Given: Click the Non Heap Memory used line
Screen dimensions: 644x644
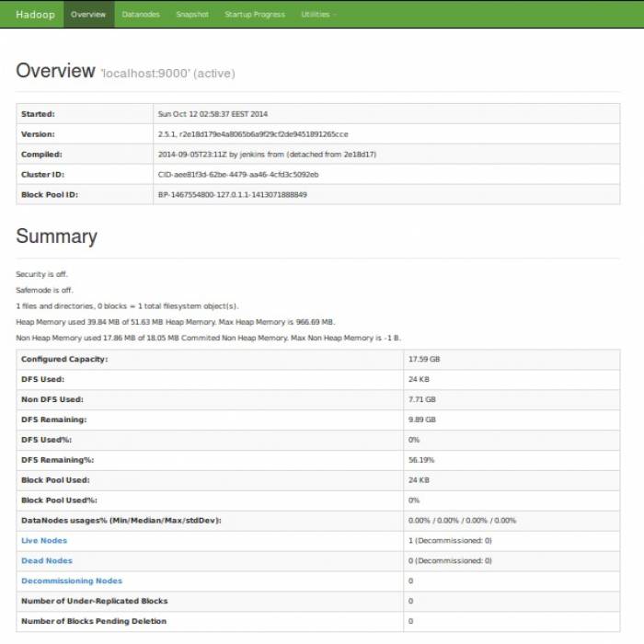Looking at the screenshot, I should pos(208,338).
